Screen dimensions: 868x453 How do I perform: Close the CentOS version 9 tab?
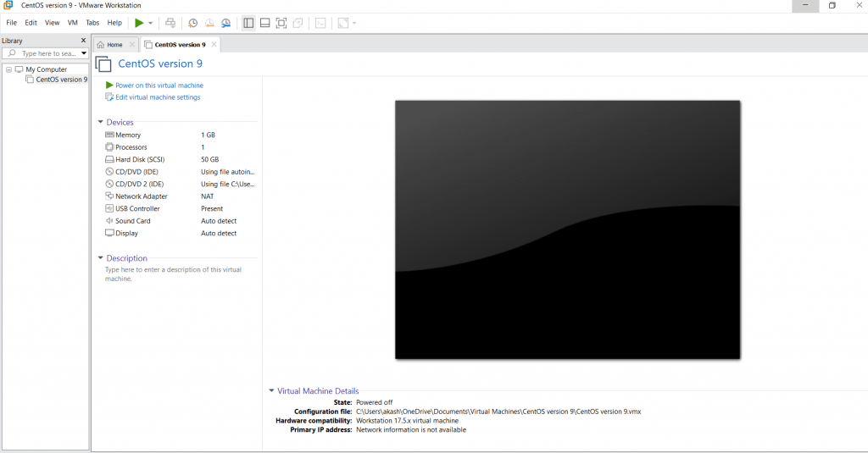point(214,45)
